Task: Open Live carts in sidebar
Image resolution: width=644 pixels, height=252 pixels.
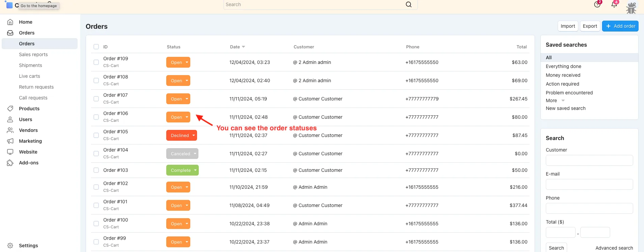Action: pyautogui.click(x=29, y=76)
